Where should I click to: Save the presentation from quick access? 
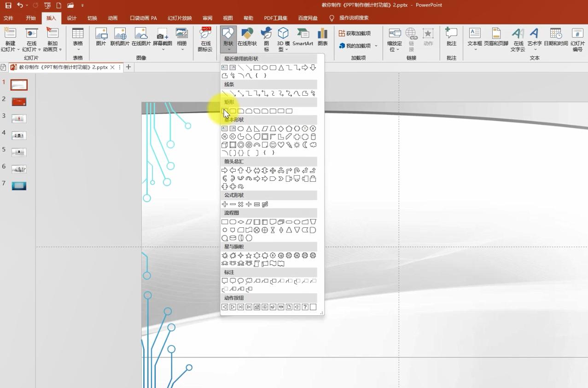[8, 5]
